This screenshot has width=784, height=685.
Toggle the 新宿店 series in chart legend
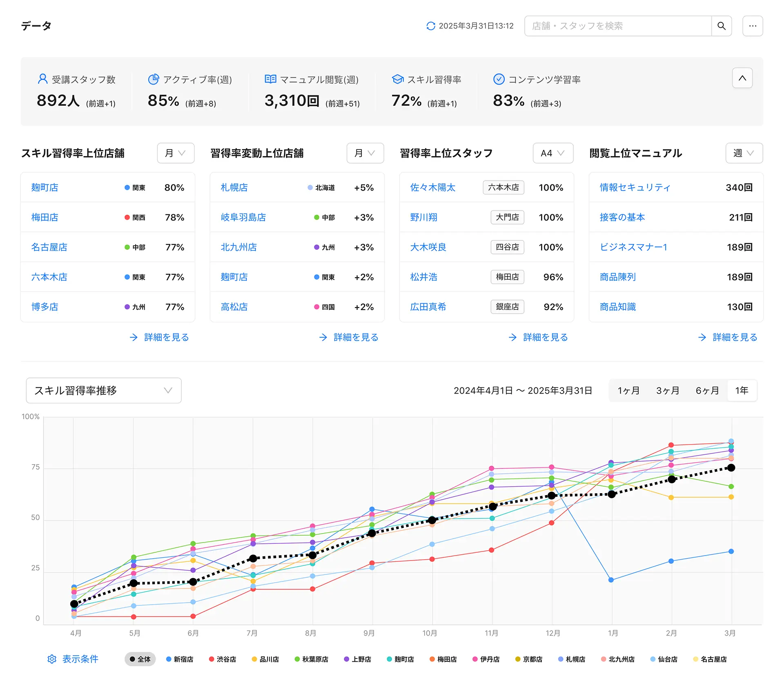coord(180,659)
